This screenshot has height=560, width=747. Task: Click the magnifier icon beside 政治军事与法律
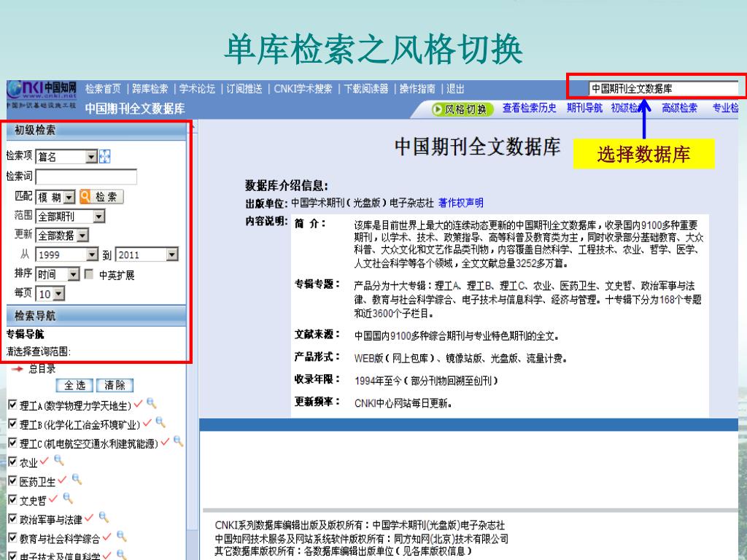pos(104,517)
